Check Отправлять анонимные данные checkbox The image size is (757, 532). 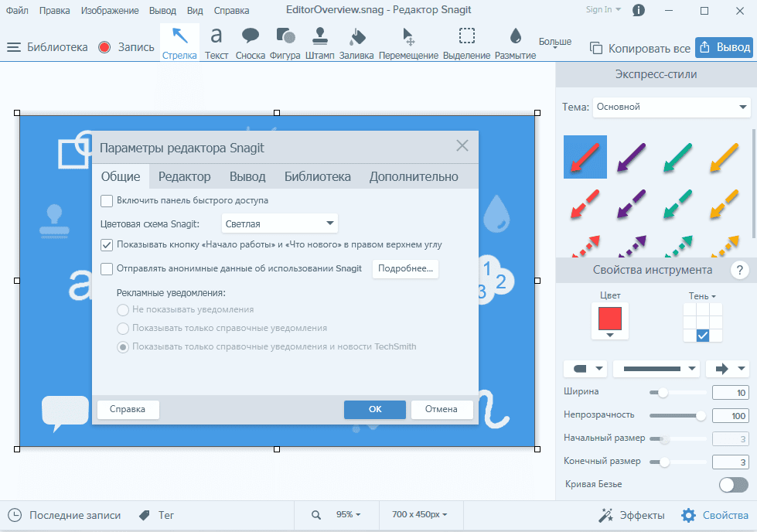coord(107,269)
